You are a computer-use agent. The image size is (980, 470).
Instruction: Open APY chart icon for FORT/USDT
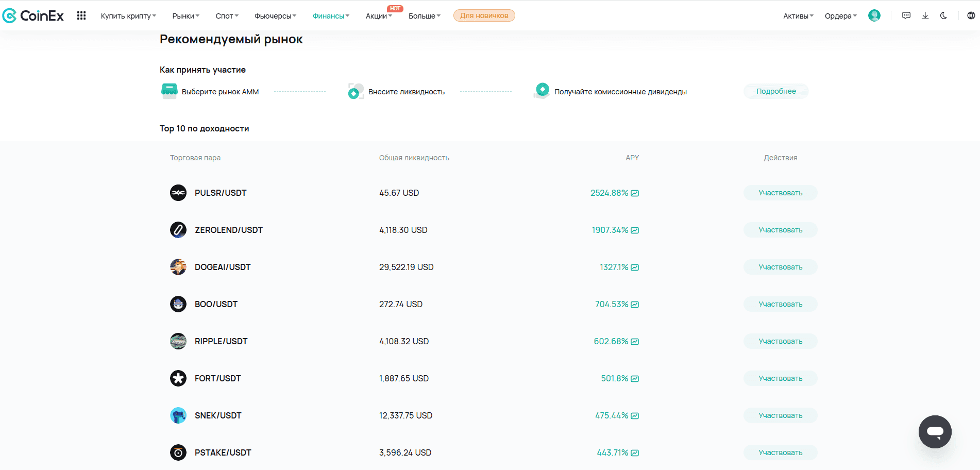click(635, 379)
